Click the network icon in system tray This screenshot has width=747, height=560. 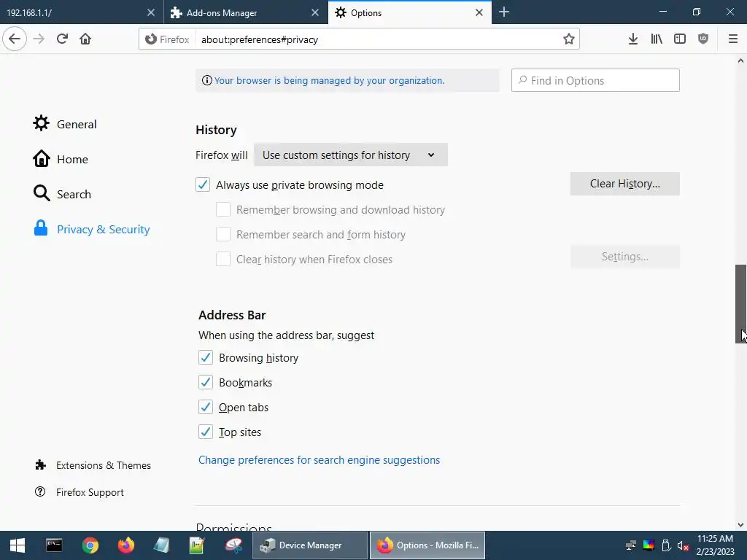coord(631,545)
